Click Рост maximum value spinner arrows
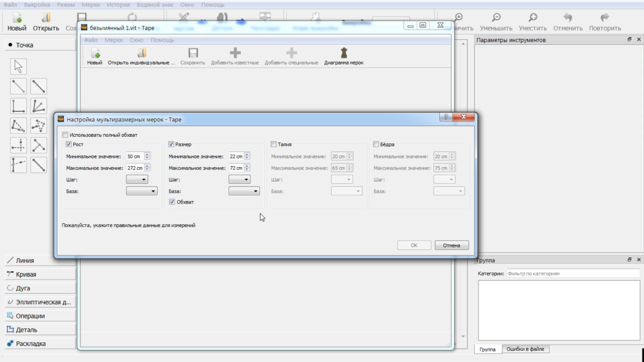 click(x=147, y=168)
